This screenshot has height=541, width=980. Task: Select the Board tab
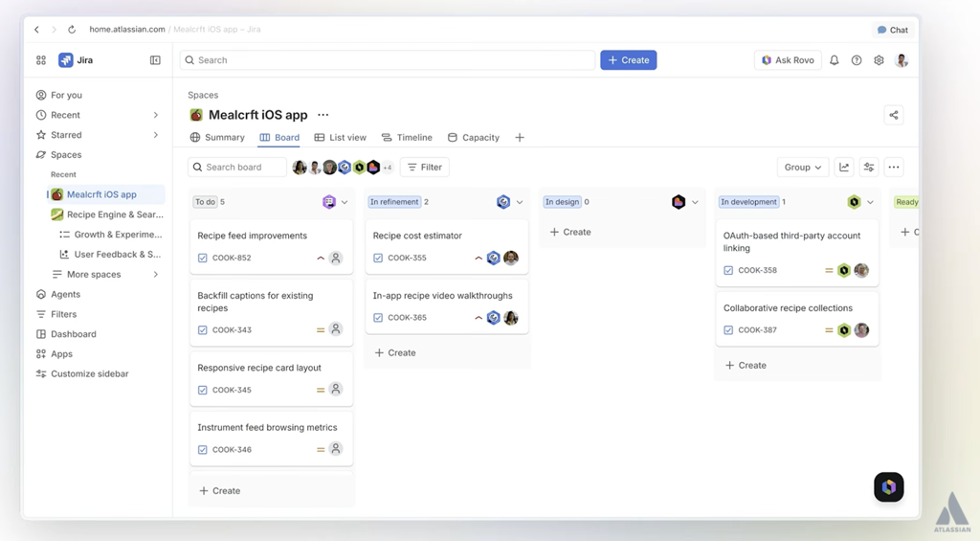point(279,138)
